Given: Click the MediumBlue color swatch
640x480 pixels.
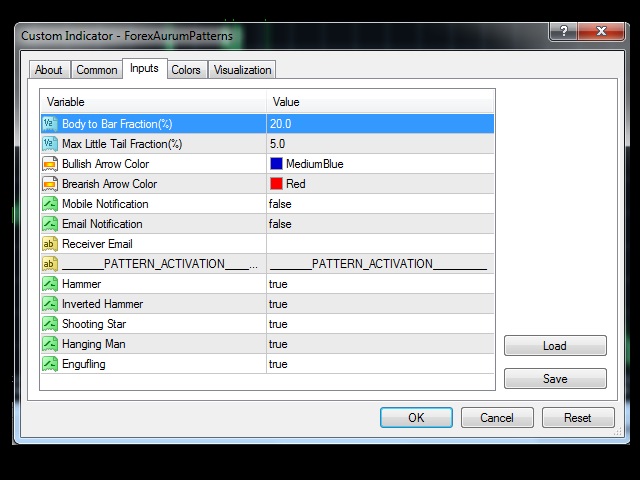Looking at the screenshot, I should pyautogui.click(x=276, y=164).
